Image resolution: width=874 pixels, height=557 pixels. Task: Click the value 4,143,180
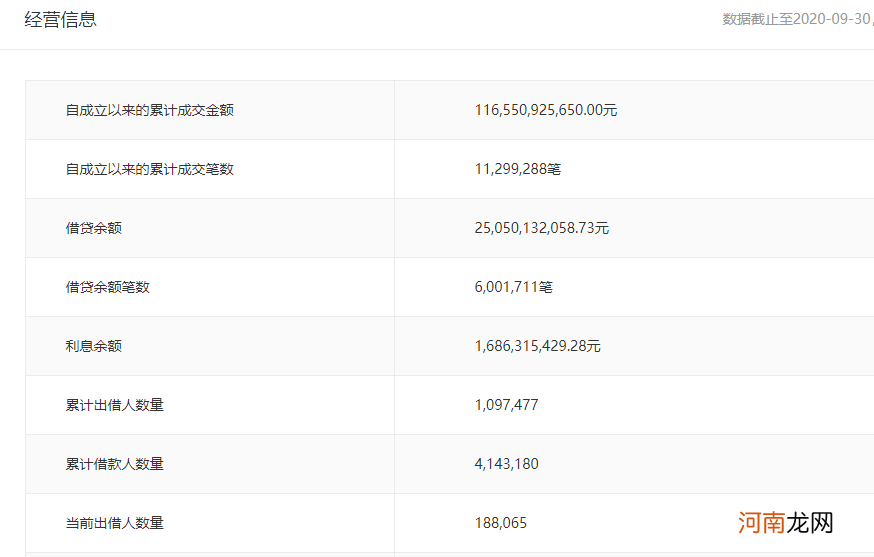pyautogui.click(x=506, y=464)
